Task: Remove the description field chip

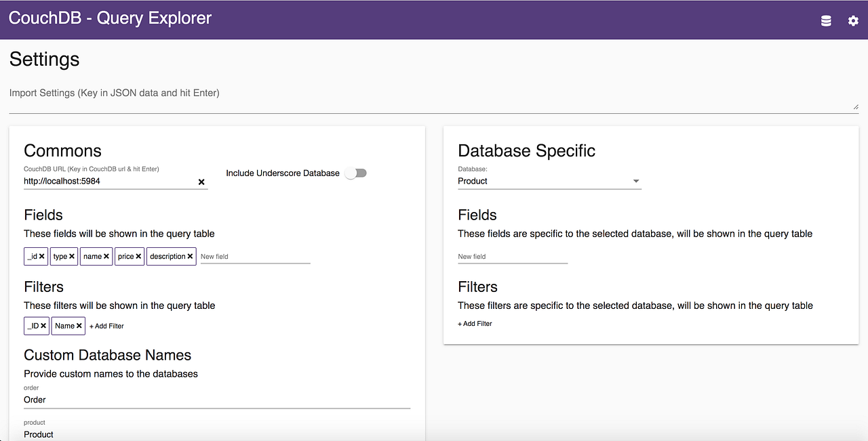Action: click(x=189, y=256)
